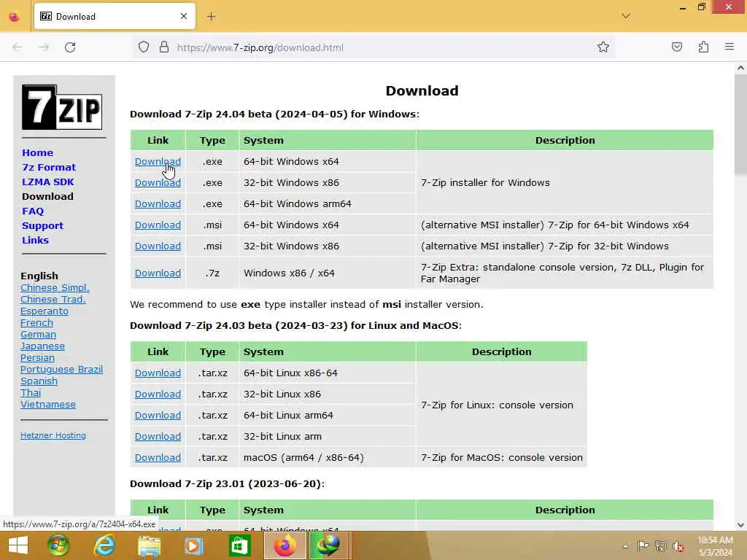Select the Download browser tab
747x560 pixels.
click(x=115, y=17)
